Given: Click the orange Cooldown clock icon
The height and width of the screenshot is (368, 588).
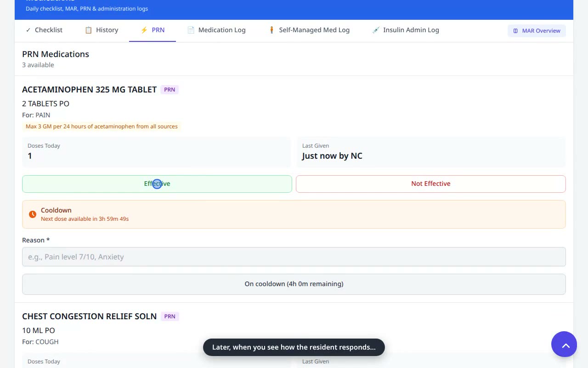Looking at the screenshot, I should (33, 214).
